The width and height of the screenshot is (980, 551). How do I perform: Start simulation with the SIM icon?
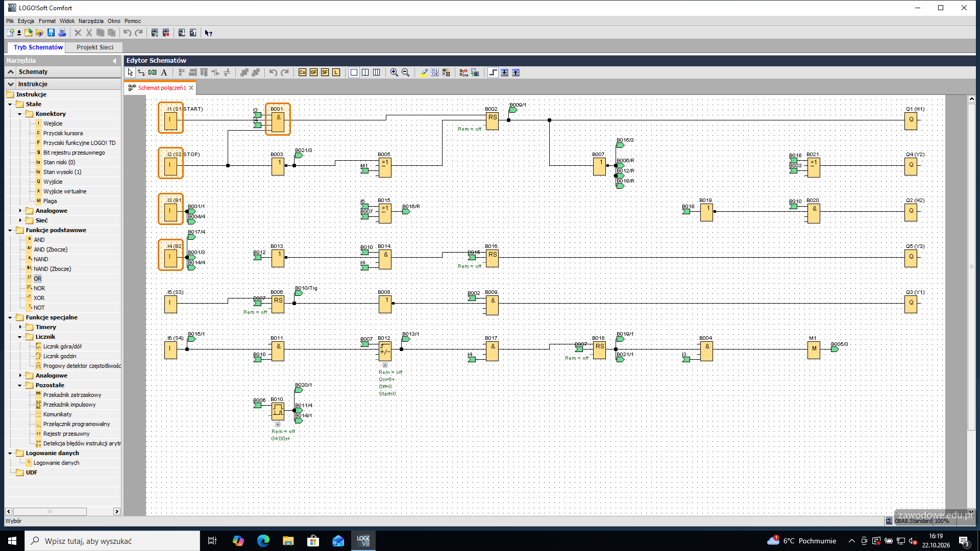[x=463, y=72]
